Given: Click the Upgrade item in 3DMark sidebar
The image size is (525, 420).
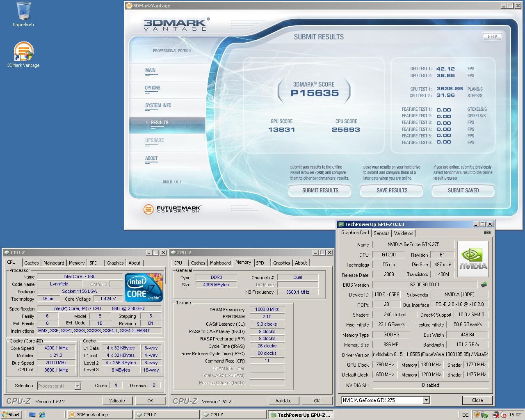Looking at the screenshot, I should coord(154,141).
